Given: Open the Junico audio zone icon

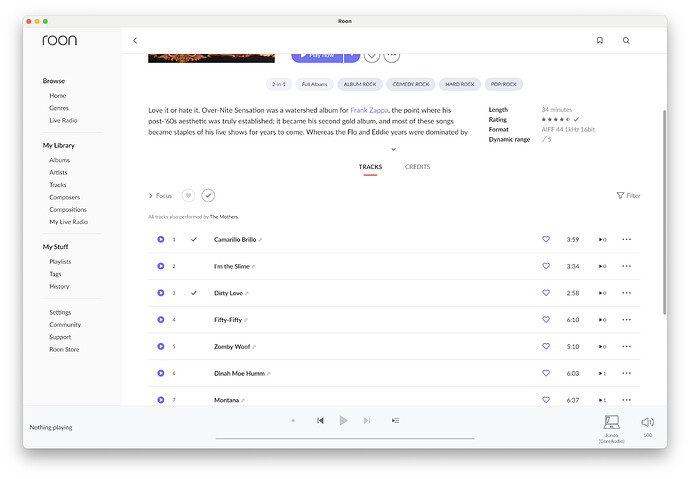Looking at the screenshot, I should [x=612, y=423].
